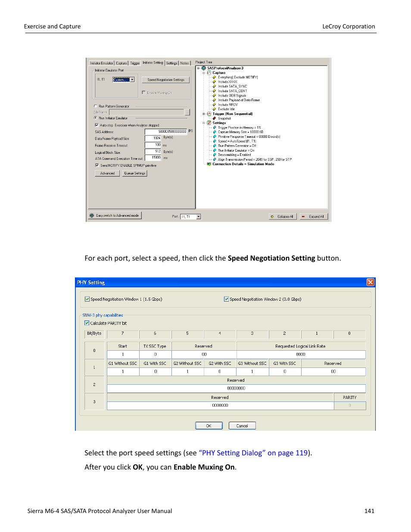Click the Requested Logical Link Rate value 0000

pyautogui.click(x=301, y=355)
